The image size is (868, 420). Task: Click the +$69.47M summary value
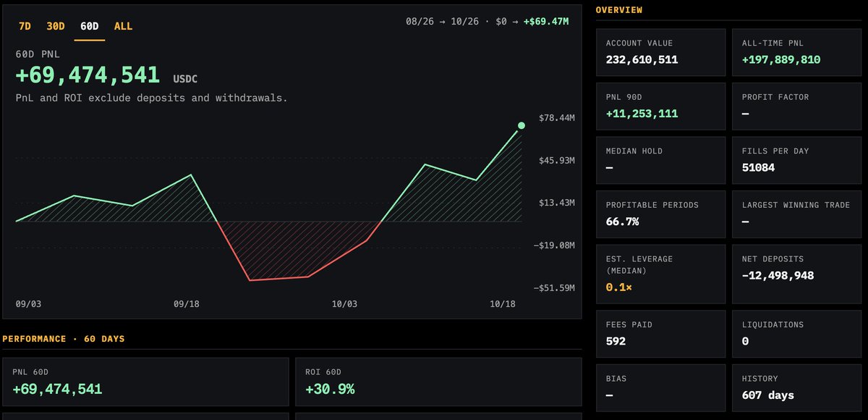pos(545,21)
